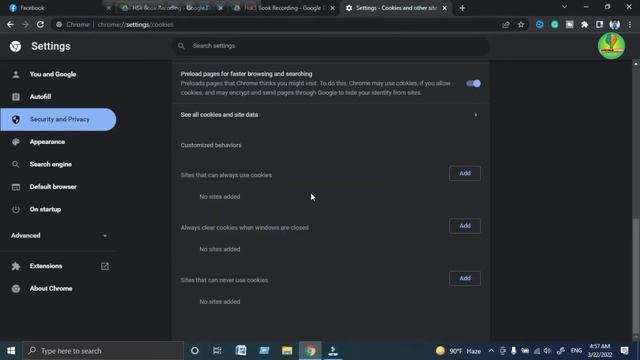Click the Search settings field
The height and width of the screenshot is (360, 640).
click(331, 46)
